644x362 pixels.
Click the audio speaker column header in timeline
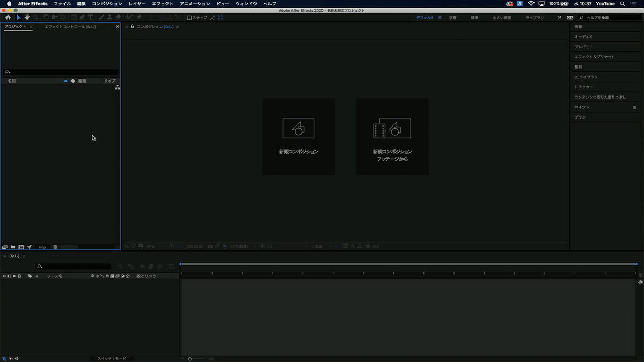pyautogui.click(x=9, y=276)
